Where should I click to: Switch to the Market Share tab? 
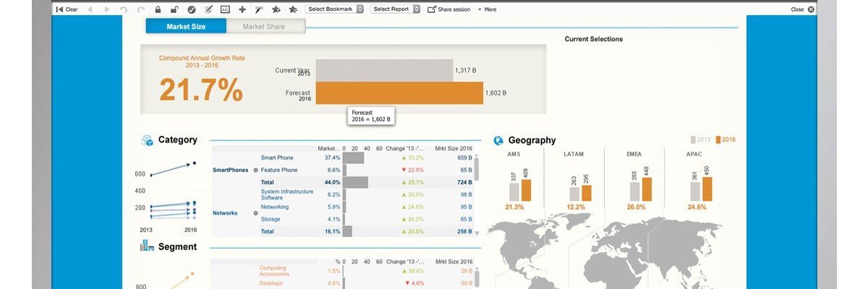coord(264,27)
